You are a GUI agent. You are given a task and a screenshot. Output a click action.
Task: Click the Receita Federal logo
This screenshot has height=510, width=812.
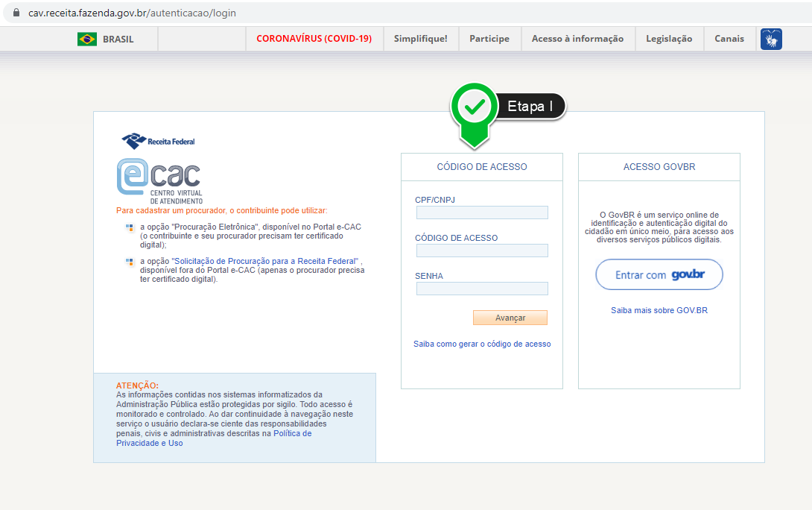pyautogui.click(x=159, y=140)
